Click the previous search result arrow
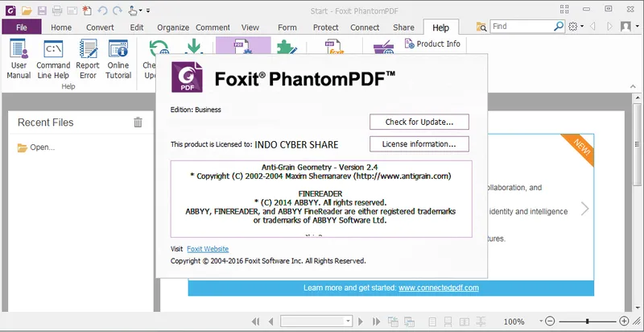This screenshot has width=644, height=332. click(592, 27)
